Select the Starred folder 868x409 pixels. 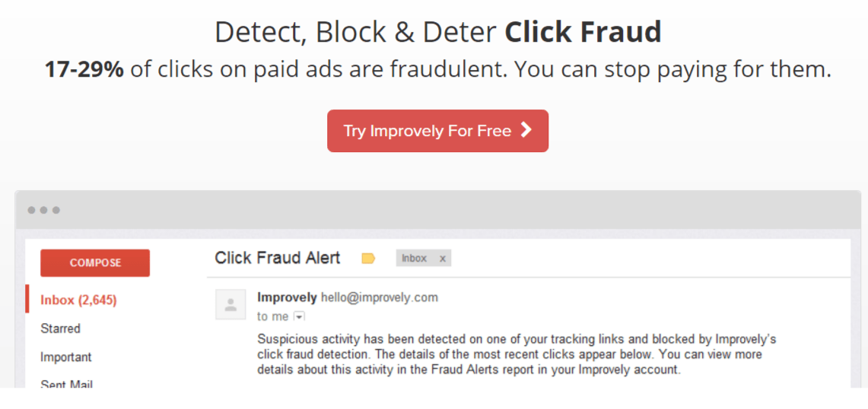60,328
